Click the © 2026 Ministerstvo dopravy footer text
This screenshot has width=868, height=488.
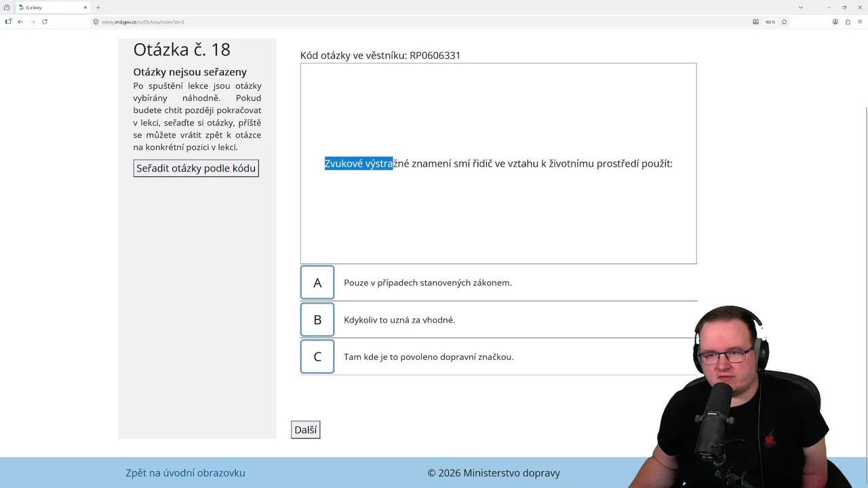point(494,473)
